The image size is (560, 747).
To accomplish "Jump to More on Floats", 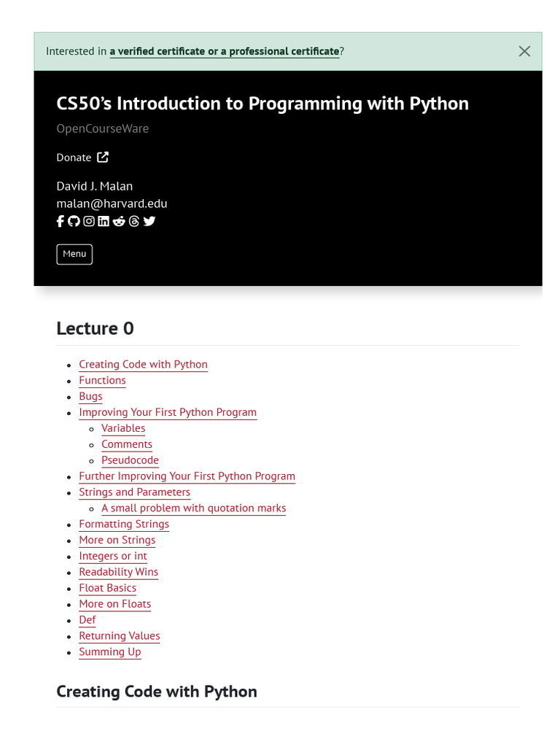I will 114,603.
